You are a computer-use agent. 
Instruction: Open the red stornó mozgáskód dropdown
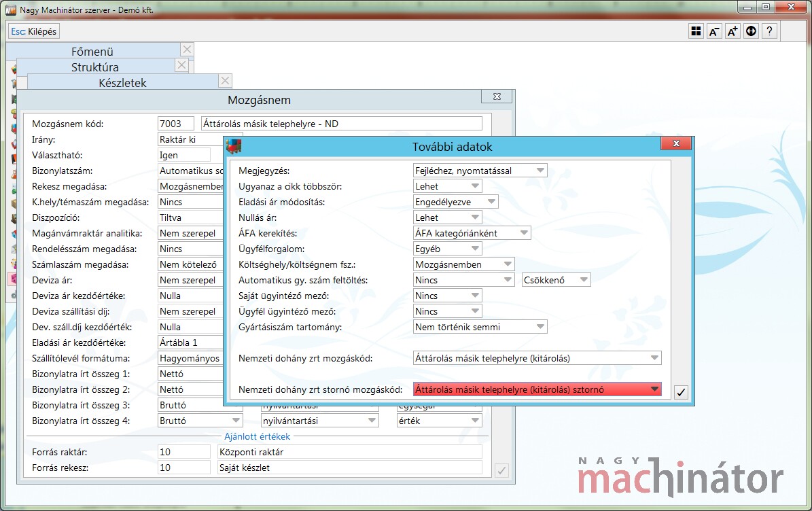[x=537, y=389]
